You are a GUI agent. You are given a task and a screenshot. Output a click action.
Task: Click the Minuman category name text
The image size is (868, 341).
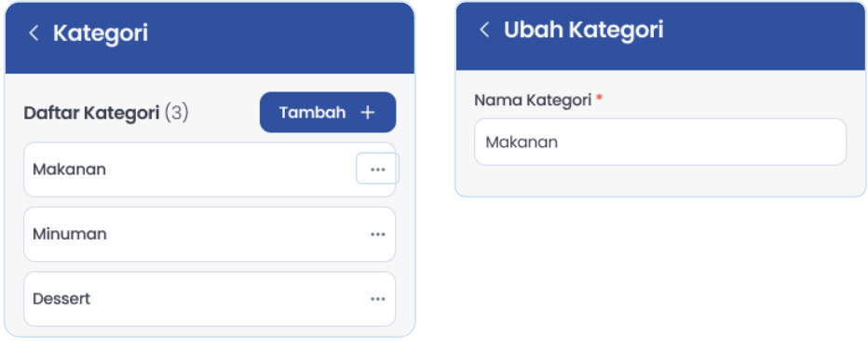[x=70, y=234]
